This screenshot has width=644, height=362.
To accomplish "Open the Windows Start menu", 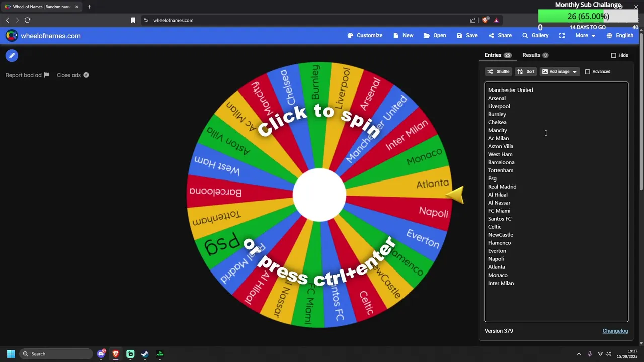I will pos(11,354).
